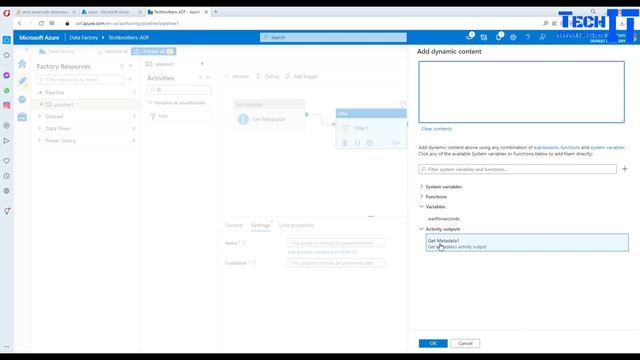Open the notifications bell icon in Azure header
The width and height of the screenshot is (640, 360).
click(499, 37)
